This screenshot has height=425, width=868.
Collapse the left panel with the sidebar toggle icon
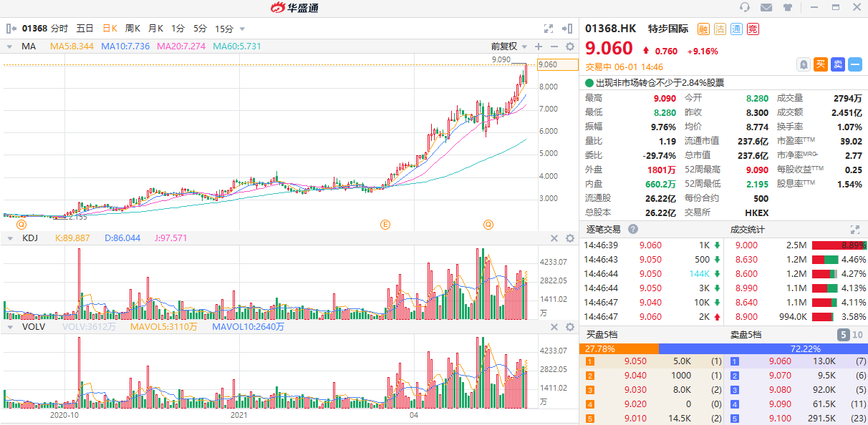[x=11, y=29]
